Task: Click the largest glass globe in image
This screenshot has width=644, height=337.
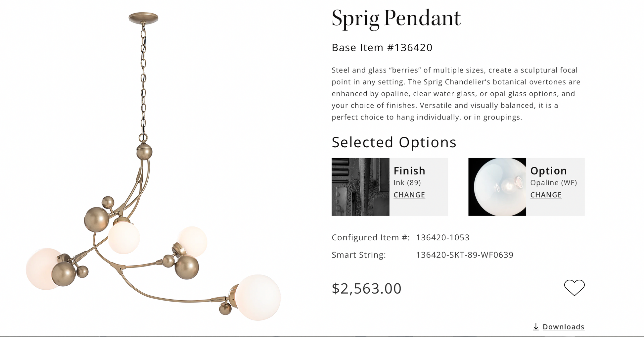Action: tap(258, 297)
